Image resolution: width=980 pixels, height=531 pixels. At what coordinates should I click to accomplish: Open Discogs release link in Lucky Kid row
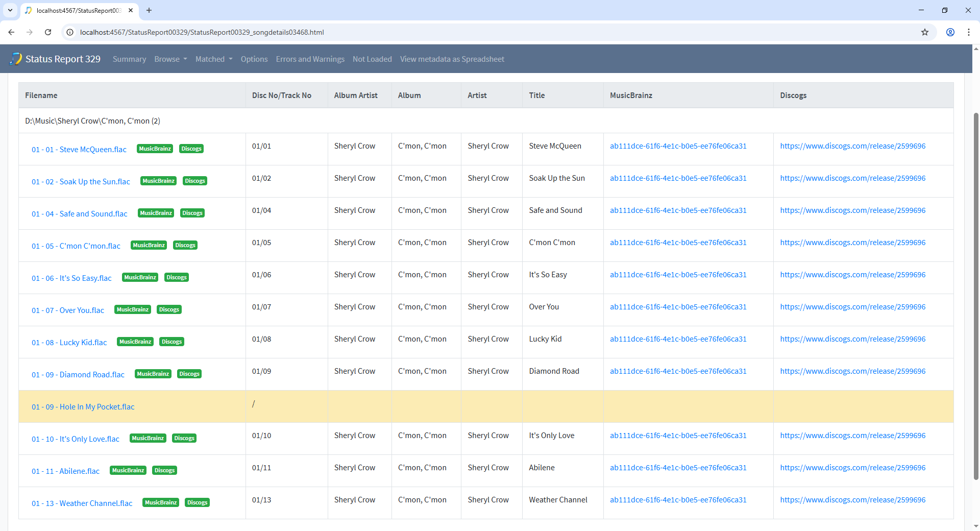(853, 339)
